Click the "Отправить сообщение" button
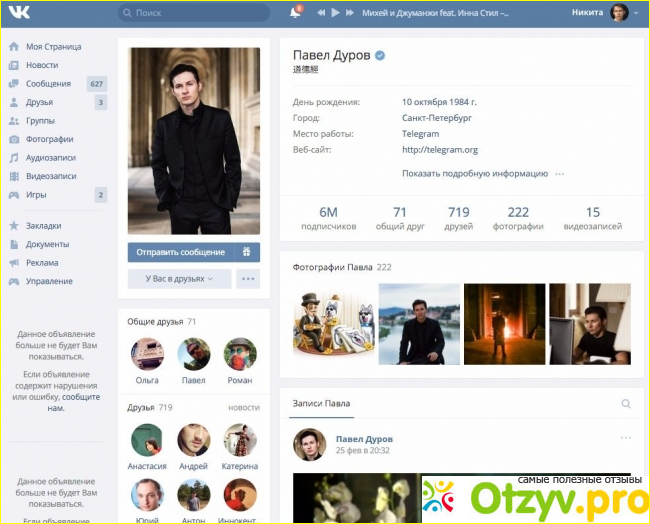650x524 pixels. coord(181,252)
